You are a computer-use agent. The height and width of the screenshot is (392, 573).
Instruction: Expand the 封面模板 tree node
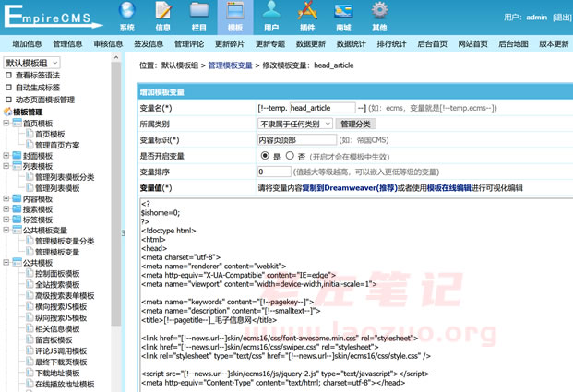tap(6, 156)
